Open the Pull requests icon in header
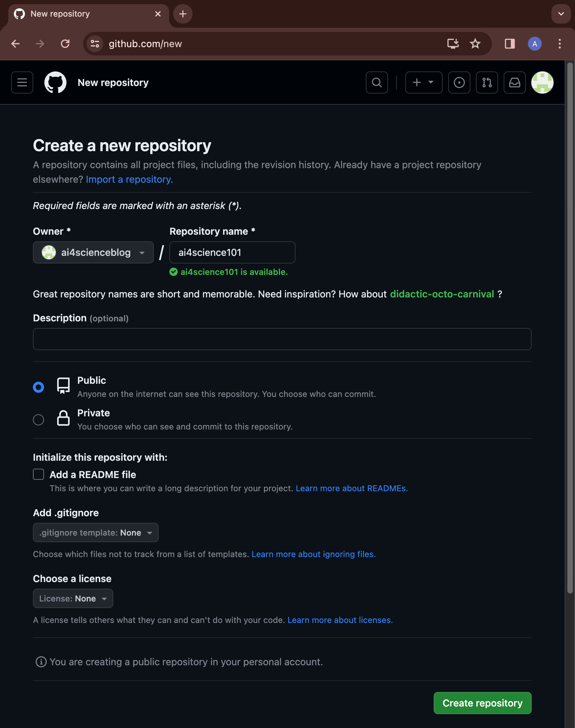Image resolution: width=575 pixels, height=728 pixels. pyautogui.click(x=487, y=83)
